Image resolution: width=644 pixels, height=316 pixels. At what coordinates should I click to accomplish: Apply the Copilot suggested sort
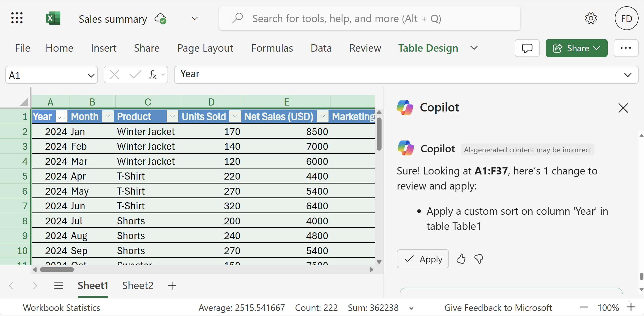point(423,259)
